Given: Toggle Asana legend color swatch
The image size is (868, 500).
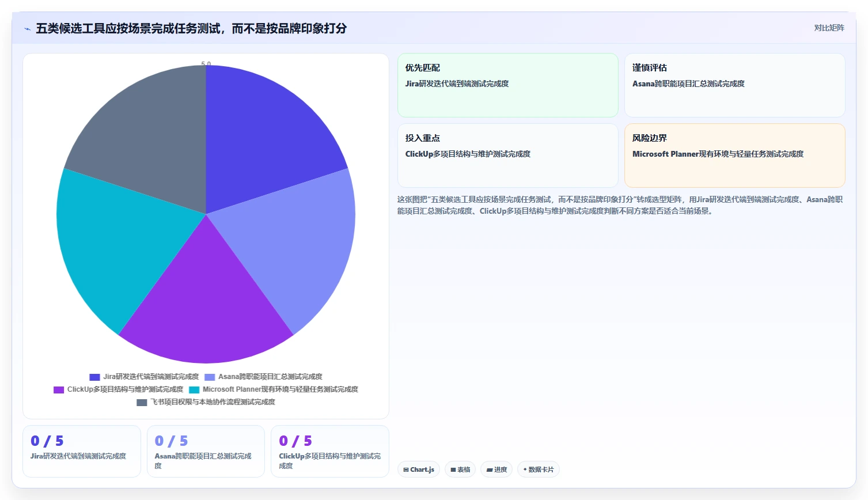Looking at the screenshot, I should point(210,377).
